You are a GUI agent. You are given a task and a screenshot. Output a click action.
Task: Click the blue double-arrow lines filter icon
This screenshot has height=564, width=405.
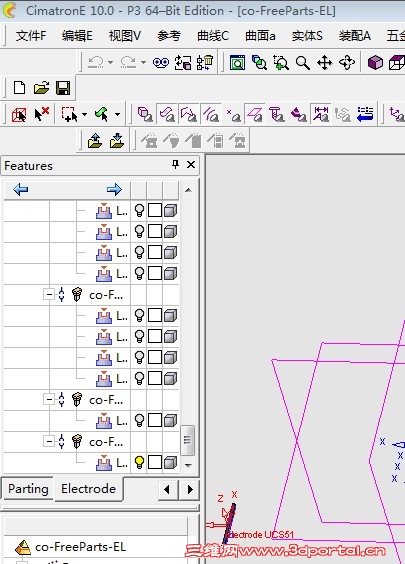click(x=365, y=114)
